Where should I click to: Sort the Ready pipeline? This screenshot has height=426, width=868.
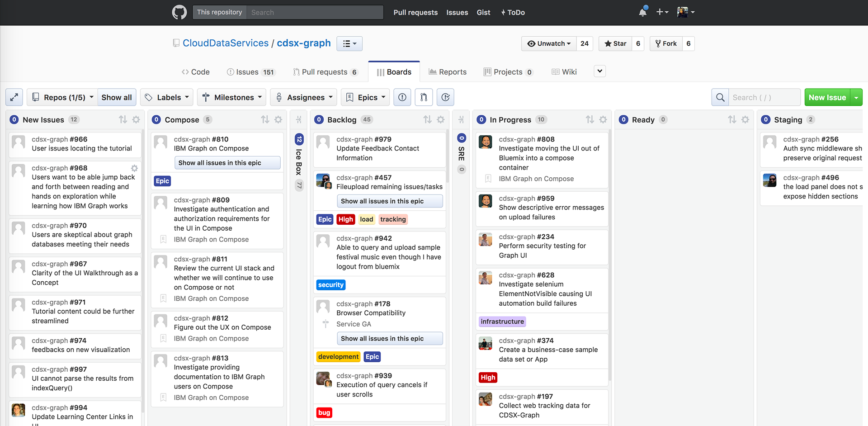732,119
